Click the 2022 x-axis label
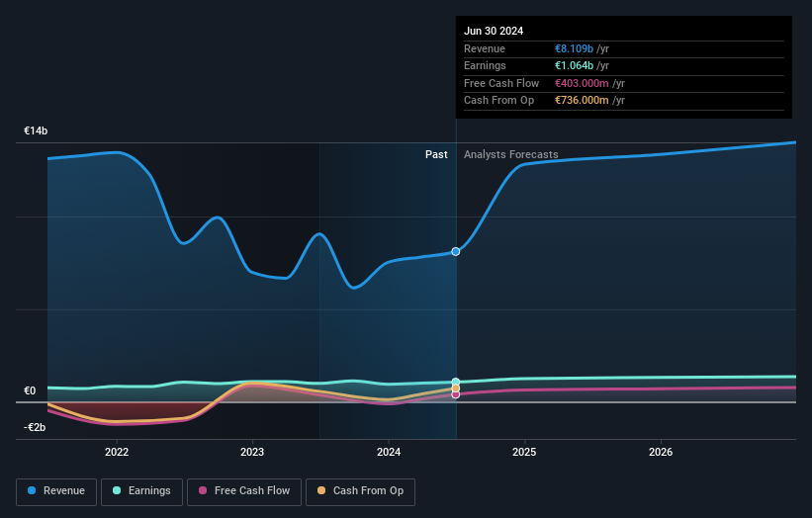812x518 pixels. click(117, 452)
